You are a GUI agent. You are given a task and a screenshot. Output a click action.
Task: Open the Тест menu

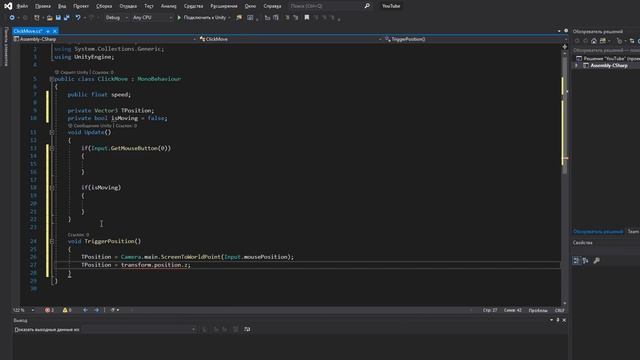(149, 6)
